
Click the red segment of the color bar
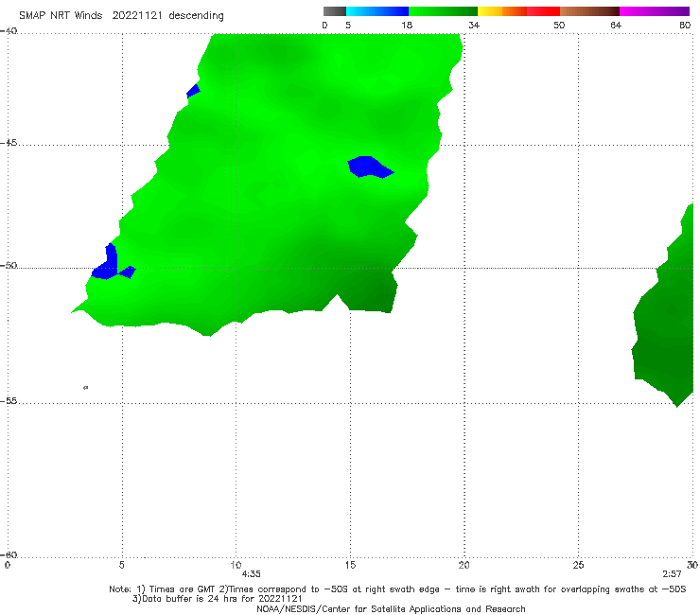pos(543,11)
